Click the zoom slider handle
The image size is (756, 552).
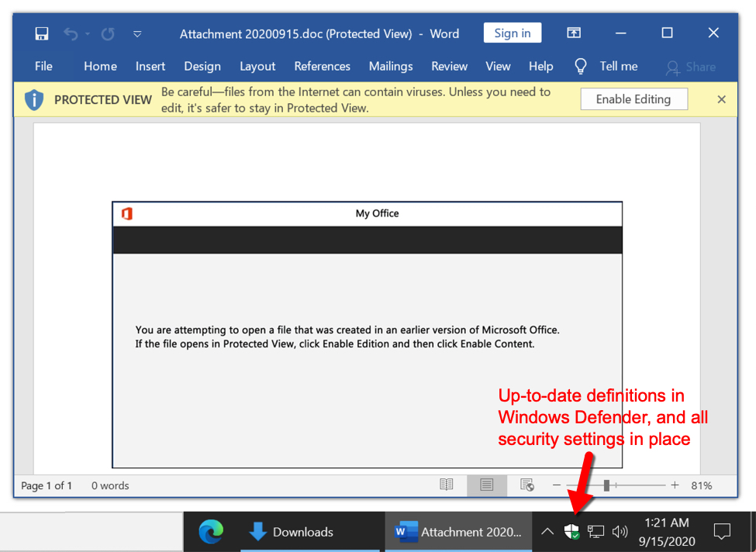606,485
